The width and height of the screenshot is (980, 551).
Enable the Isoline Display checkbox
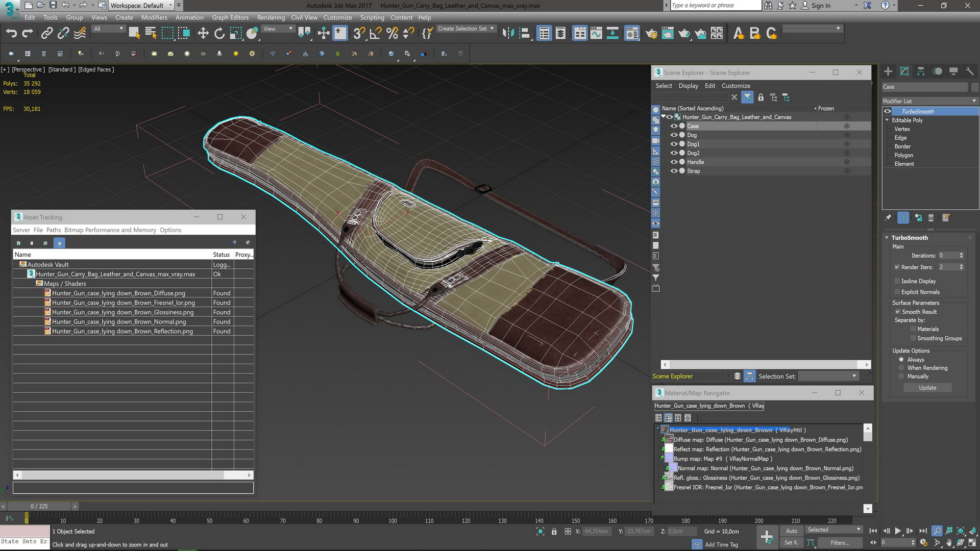point(897,281)
